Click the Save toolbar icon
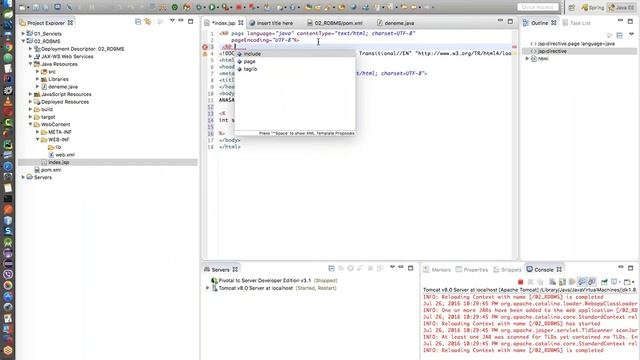The height and width of the screenshot is (360, 640). pyautogui.click(x=36, y=7)
